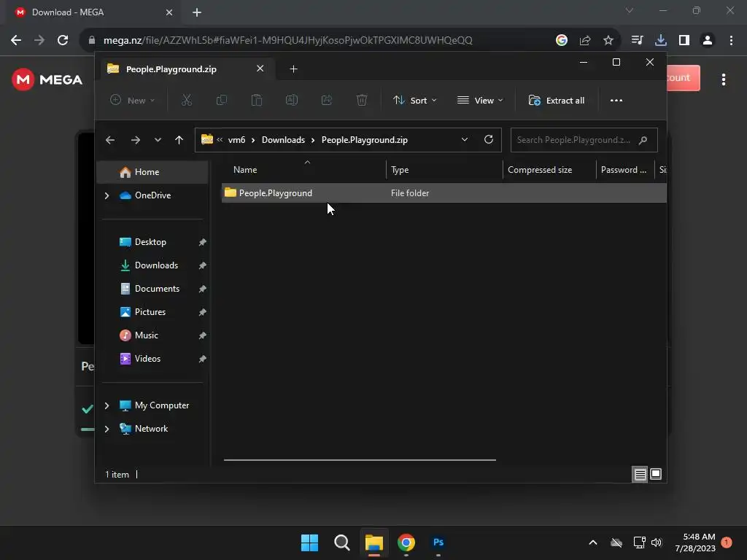
Task: Click the Paste clipboard icon in Explorer toolbar
Action: [x=257, y=100]
